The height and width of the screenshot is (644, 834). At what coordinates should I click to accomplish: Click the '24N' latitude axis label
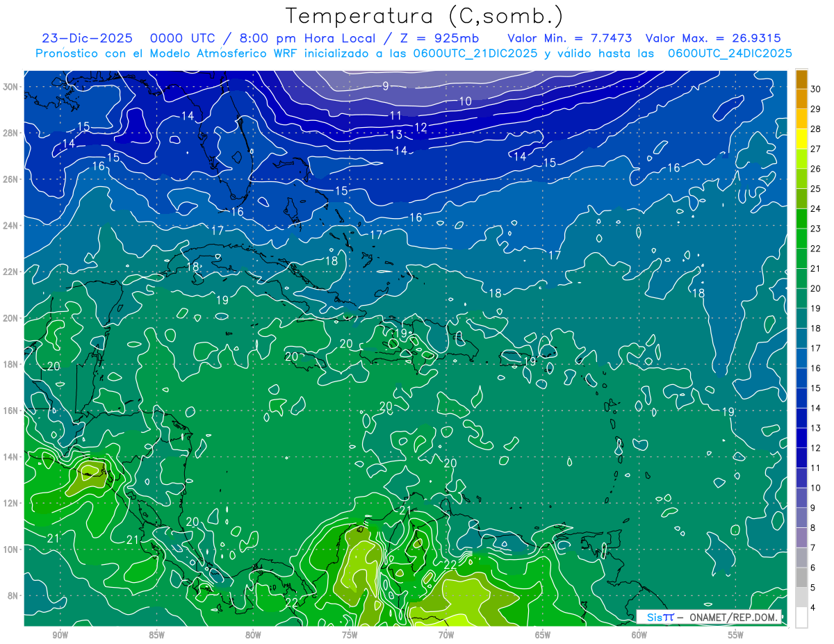point(11,225)
